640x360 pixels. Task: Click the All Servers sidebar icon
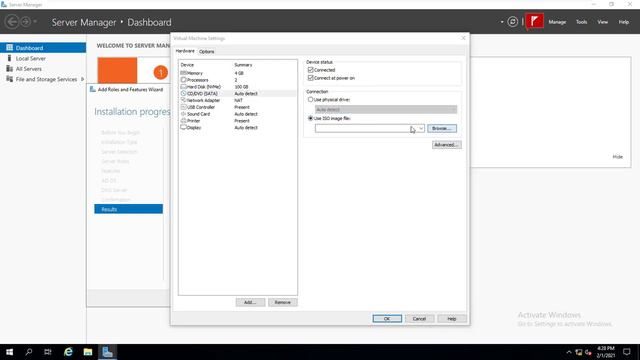click(9, 69)
